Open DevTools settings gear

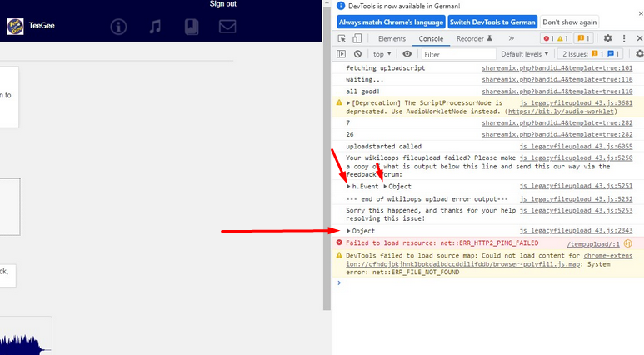607,38
